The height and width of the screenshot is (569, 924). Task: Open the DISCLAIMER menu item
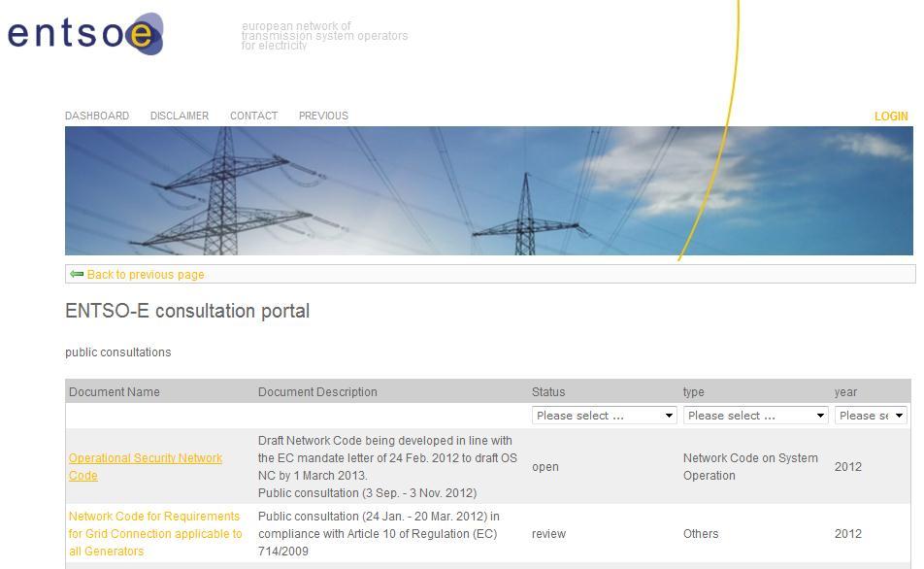pyautogui.click(x=180, y=116)
